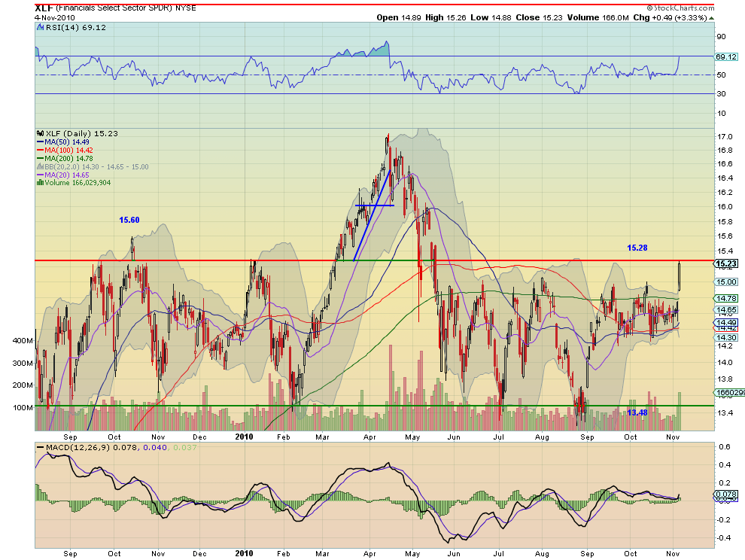745x560 pixels.
Task: Click the 15.28 price annotation
Action: tap(637, 248)
